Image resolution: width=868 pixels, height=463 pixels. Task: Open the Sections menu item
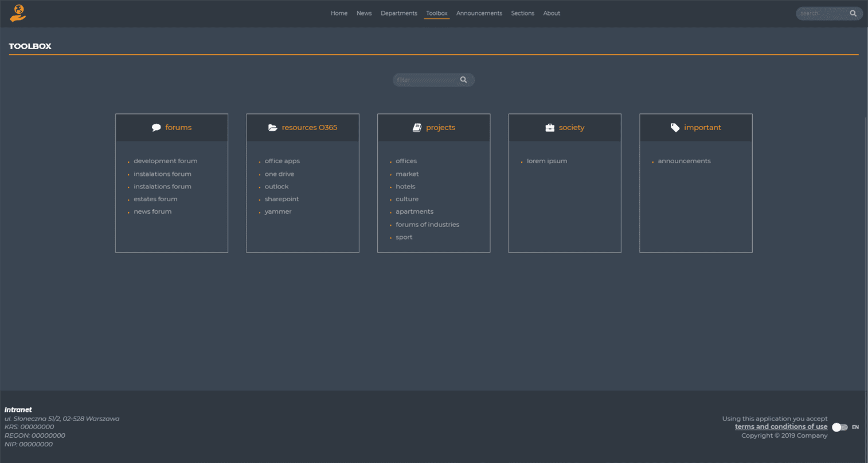point(522,13)
